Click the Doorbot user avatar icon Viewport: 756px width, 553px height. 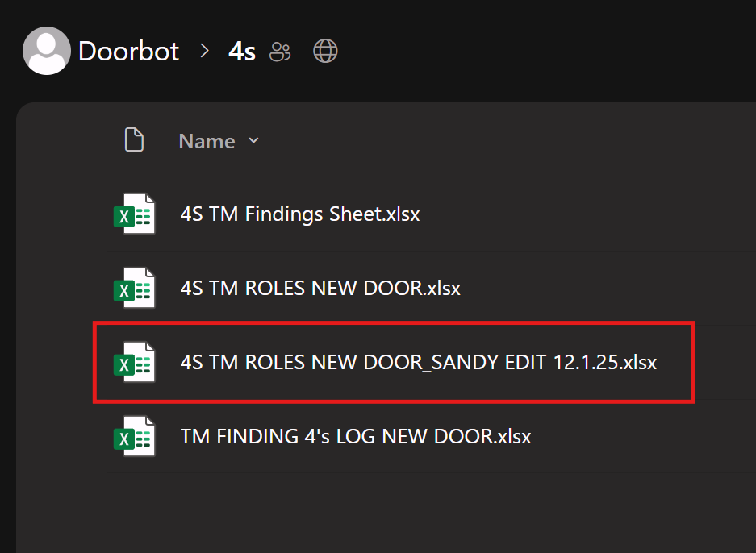(x=46, y=52)
